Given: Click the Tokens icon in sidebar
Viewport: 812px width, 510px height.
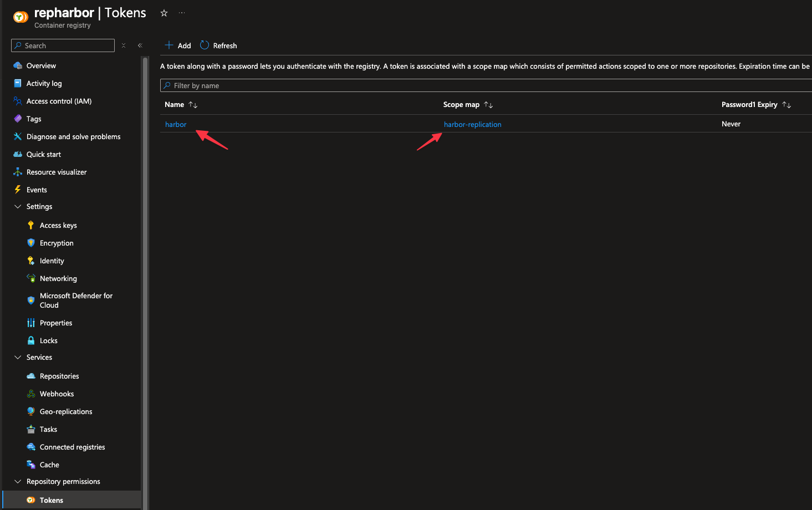Looking at the screenshot, I should point(31,500).
